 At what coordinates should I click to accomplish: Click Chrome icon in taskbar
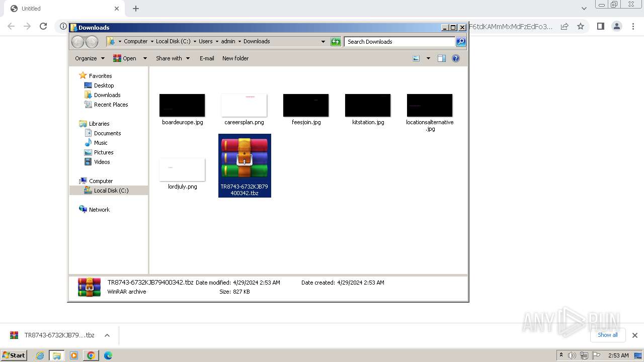tap(91, 355)
